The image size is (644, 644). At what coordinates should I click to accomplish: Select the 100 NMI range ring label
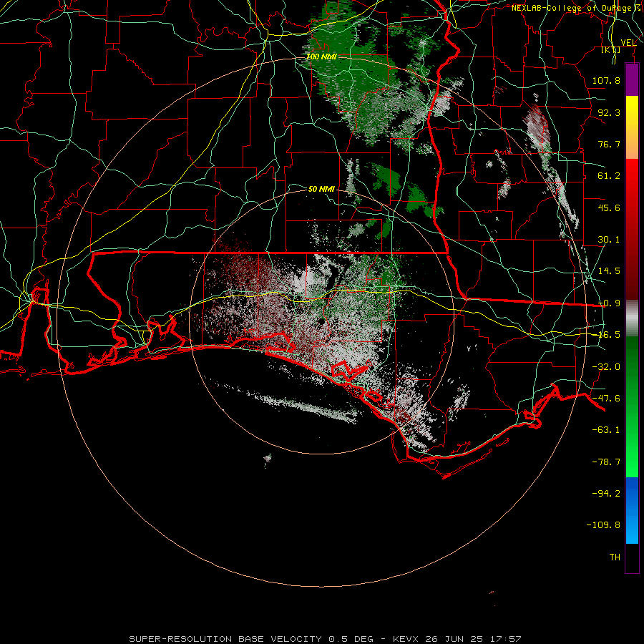click(321, 57)
